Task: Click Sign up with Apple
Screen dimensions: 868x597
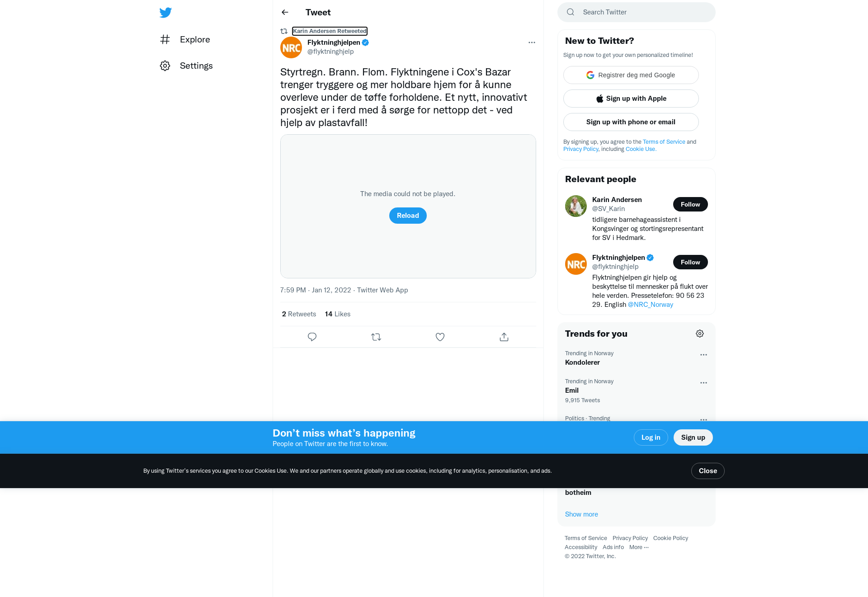Action: (631, 99)
